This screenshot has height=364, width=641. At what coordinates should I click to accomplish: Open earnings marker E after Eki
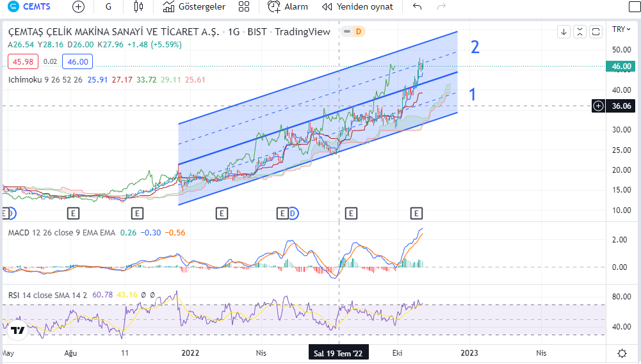click(x=416, y=213)
